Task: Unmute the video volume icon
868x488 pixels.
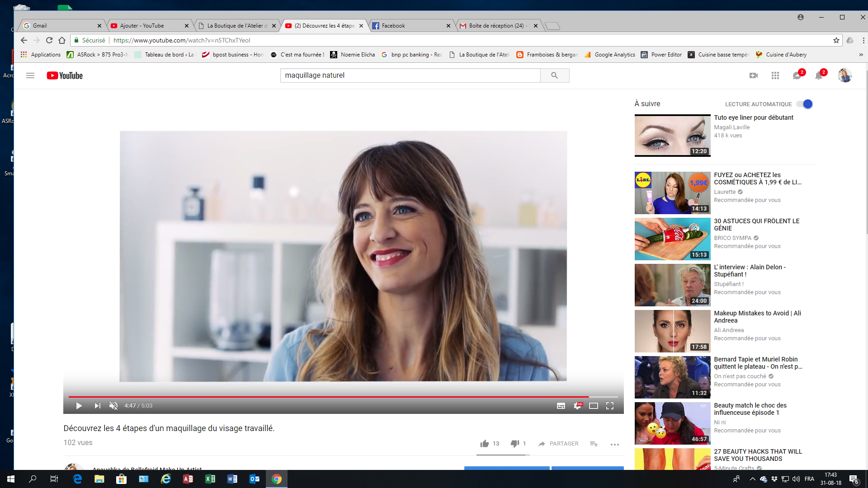Action: [113, 406]
